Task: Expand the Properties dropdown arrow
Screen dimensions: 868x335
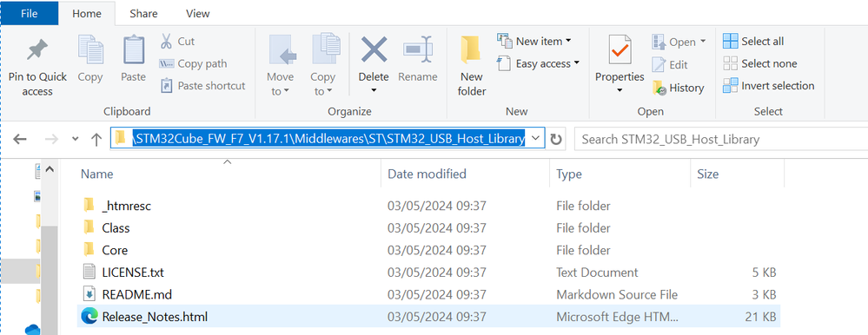Action: coord(620,90)
